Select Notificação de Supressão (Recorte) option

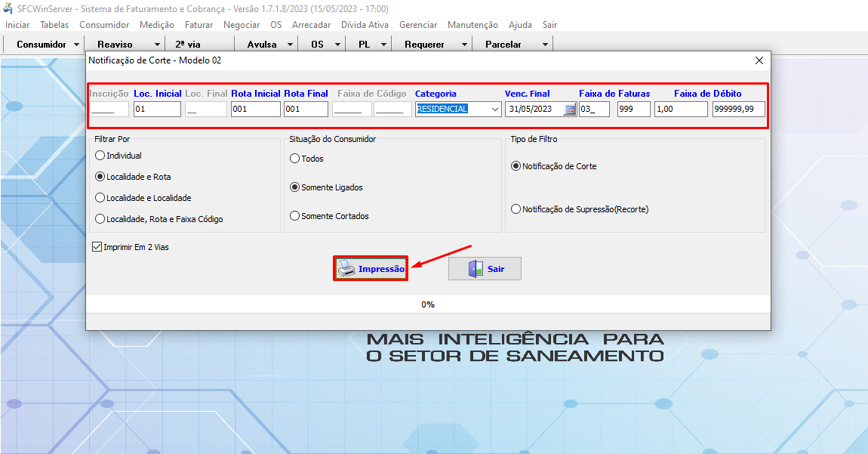point(516,209)
